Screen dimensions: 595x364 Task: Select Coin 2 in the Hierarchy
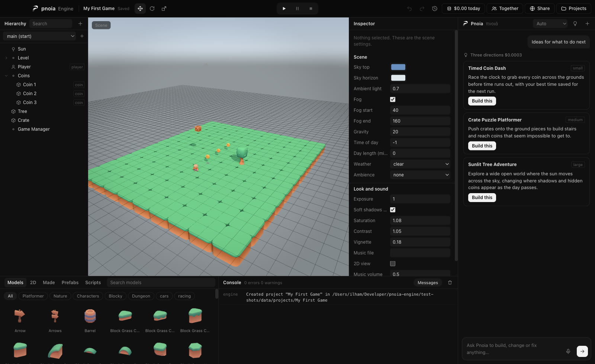30,94
